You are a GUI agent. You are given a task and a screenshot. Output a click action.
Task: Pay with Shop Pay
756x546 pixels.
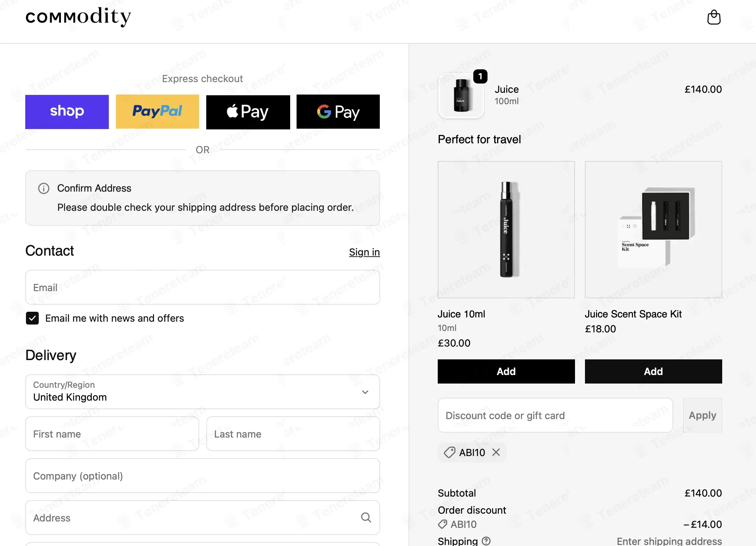pos(67,112)
